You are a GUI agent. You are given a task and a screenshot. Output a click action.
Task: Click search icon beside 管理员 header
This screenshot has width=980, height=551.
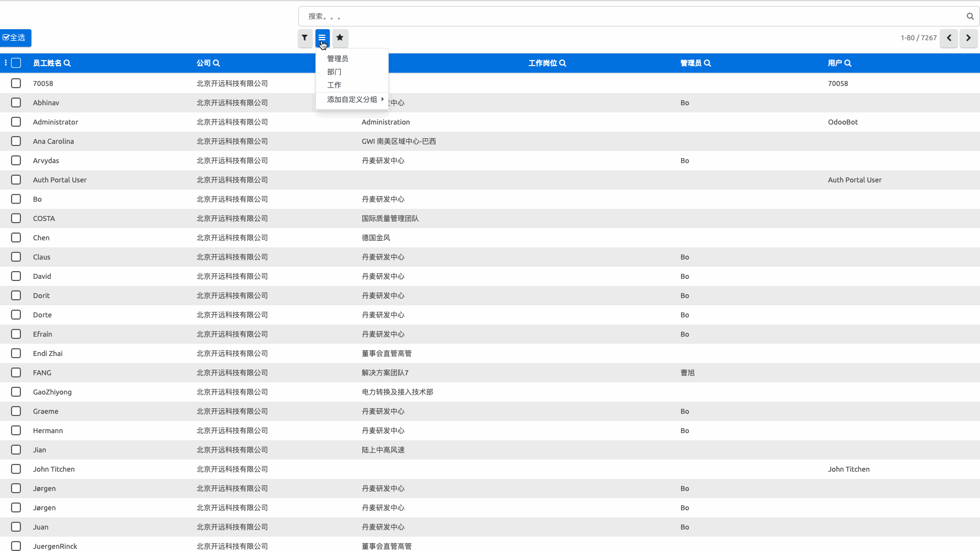707,63
